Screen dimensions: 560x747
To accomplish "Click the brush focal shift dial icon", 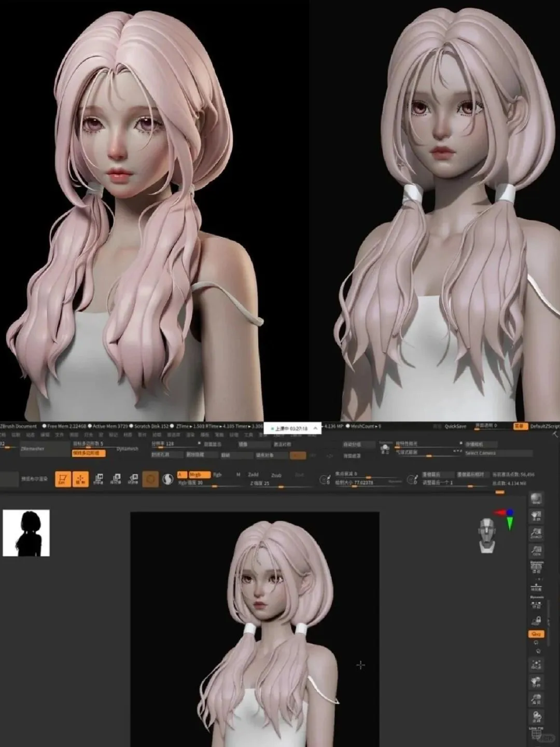I will pyautogui.click(x=325, y=480).
